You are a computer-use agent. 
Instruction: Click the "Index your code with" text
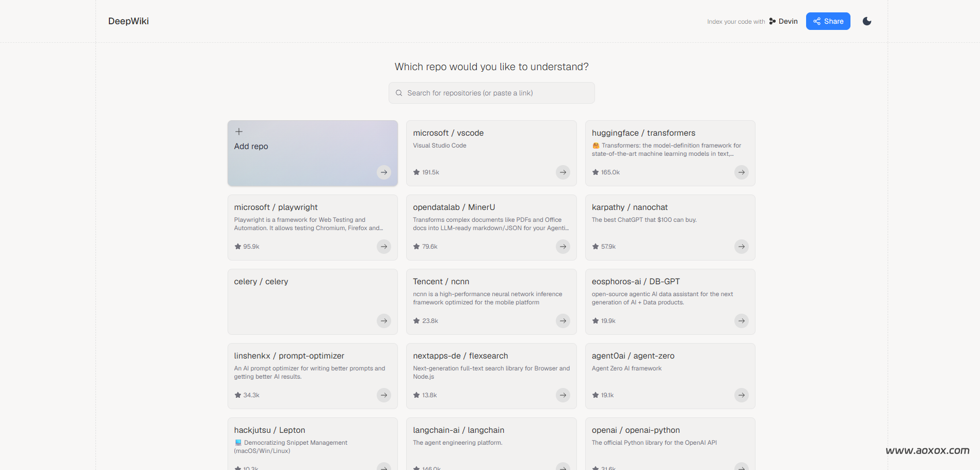(736, 22)
